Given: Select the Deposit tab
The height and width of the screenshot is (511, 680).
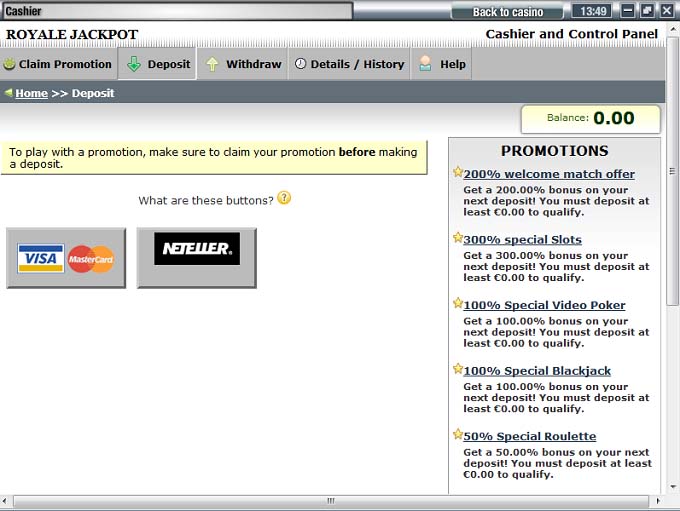Looking at the screenshot, I should 158,64.
